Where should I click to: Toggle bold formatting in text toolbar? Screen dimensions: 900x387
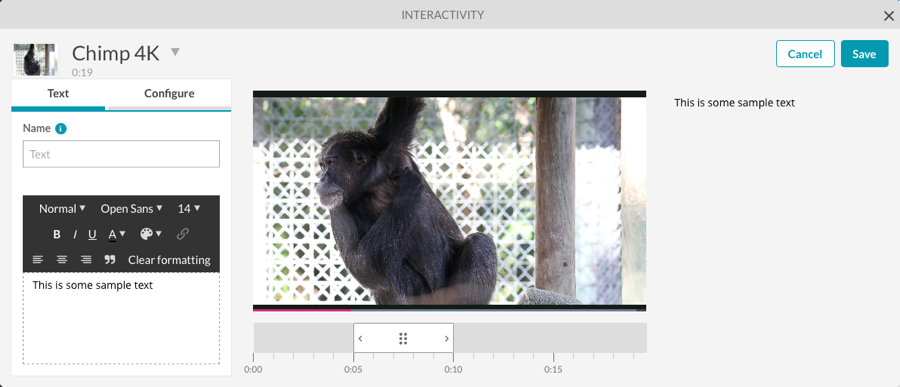point(57,234)
